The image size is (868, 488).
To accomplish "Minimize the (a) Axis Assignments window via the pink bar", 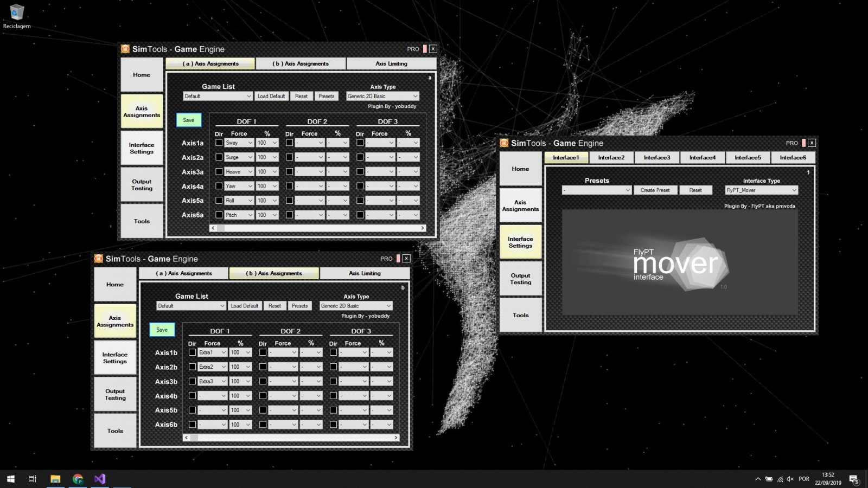I will [x=425, y=49].
